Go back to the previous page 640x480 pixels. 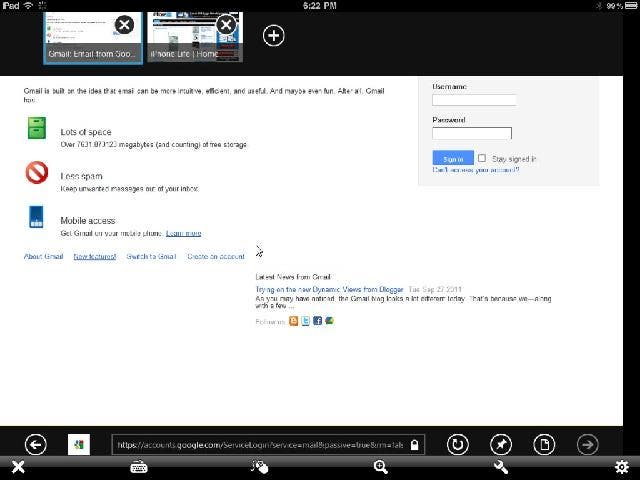pyautogui.click(x=36, y=444)
